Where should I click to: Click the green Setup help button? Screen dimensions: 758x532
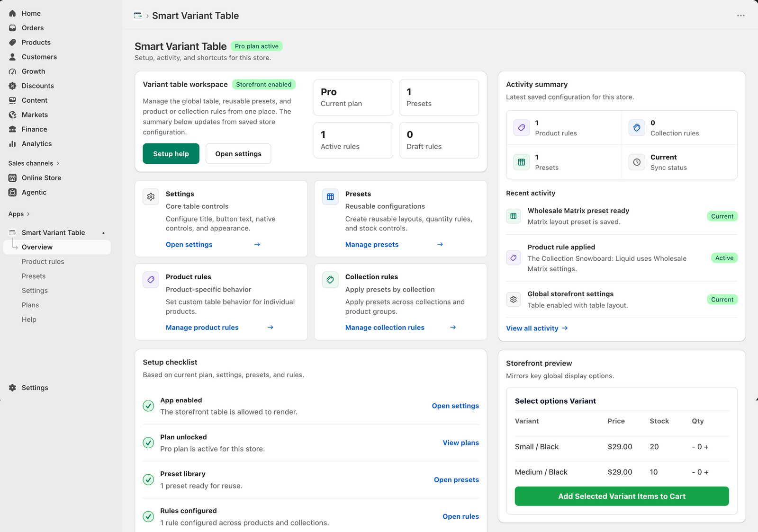coord(171,154)
